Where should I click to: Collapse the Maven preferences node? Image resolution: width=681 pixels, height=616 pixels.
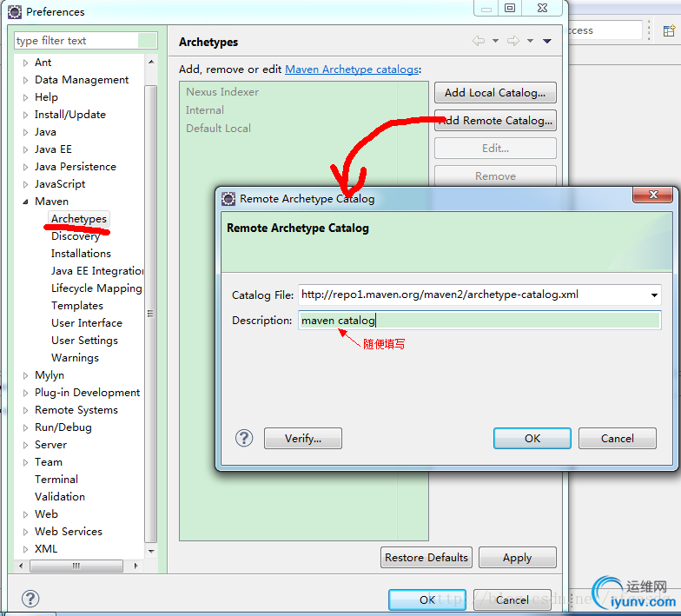(26, 202)
